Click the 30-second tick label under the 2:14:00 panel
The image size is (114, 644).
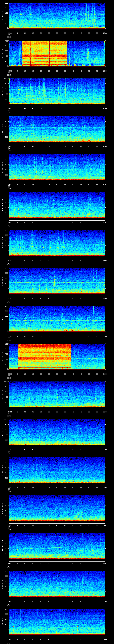(x=57, y=33)
